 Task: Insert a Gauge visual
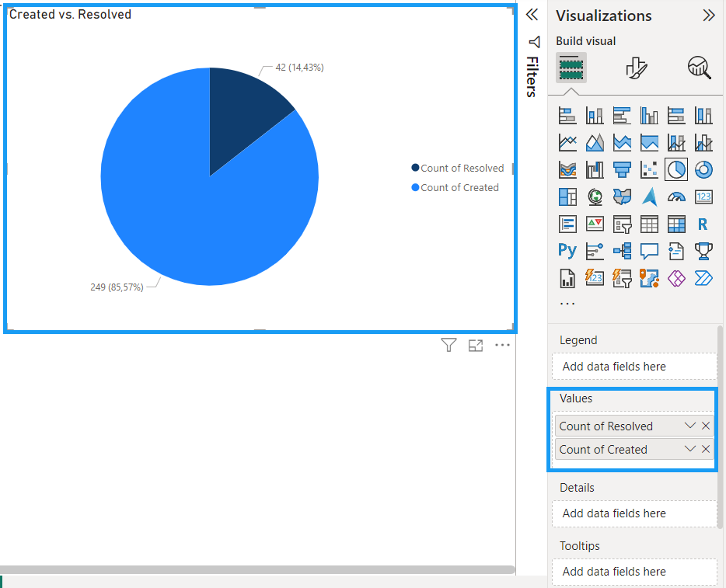(676, 197)
